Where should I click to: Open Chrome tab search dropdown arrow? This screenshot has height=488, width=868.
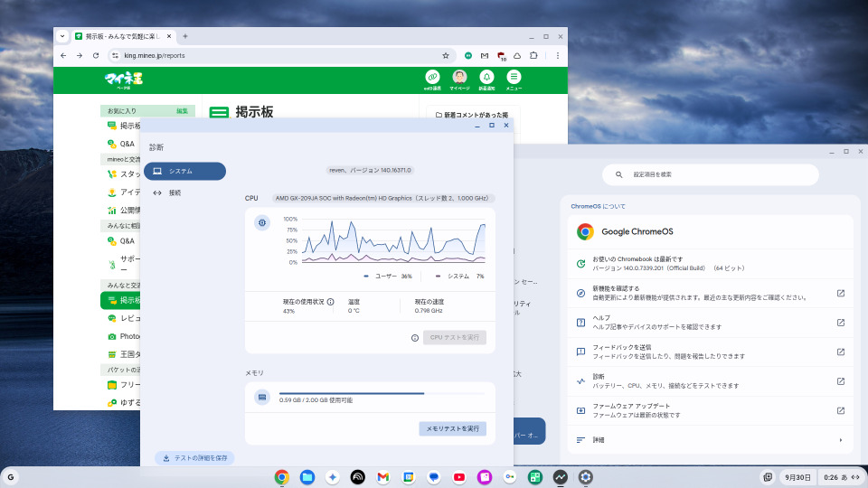62,36
